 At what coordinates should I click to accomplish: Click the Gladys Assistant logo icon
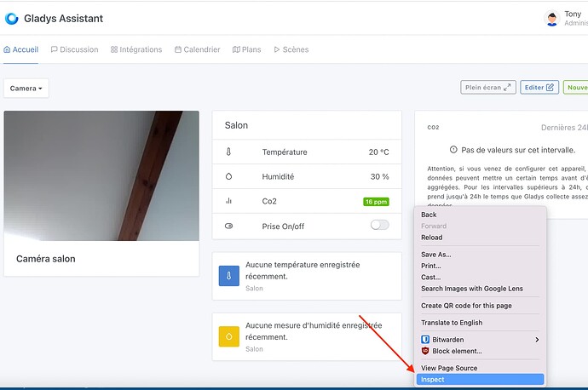click(11, 18)
